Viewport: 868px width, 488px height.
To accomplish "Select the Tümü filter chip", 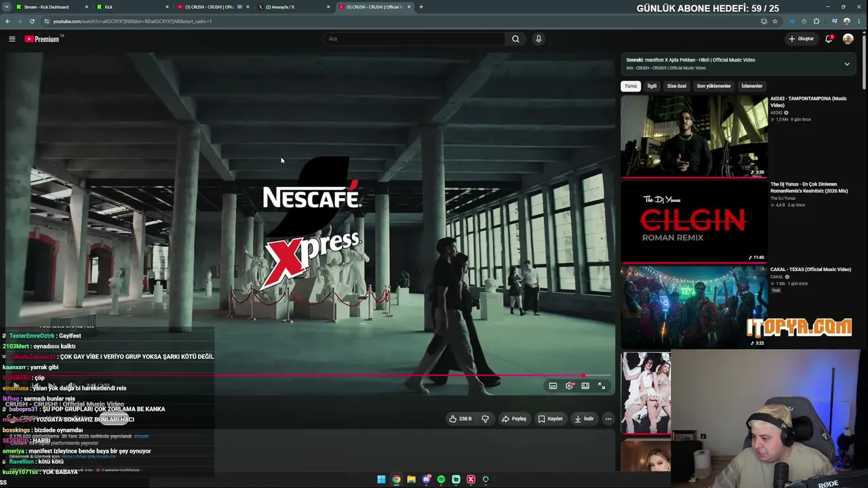I will coord(631,86).
